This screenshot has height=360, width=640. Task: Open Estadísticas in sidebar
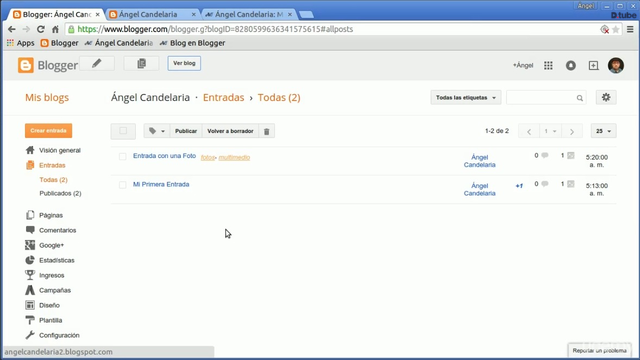point(50,260)
